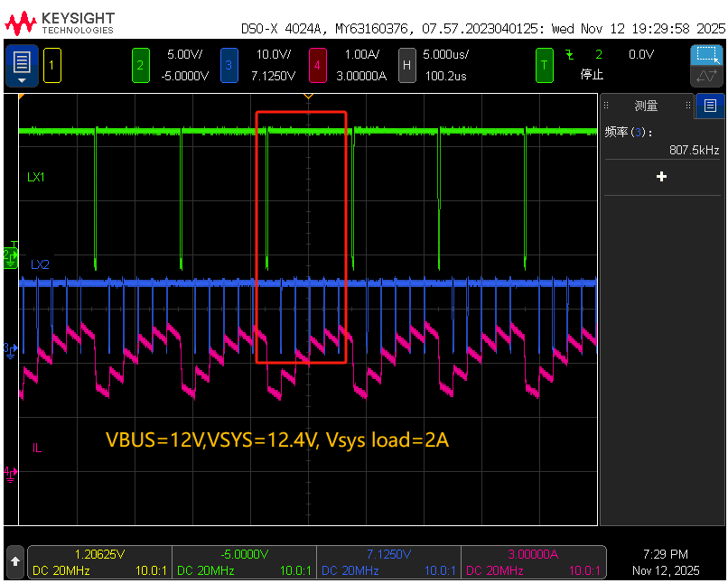Click left grip dots of measurement panel
Screen dimensions: 728x583
coord(606,106)
